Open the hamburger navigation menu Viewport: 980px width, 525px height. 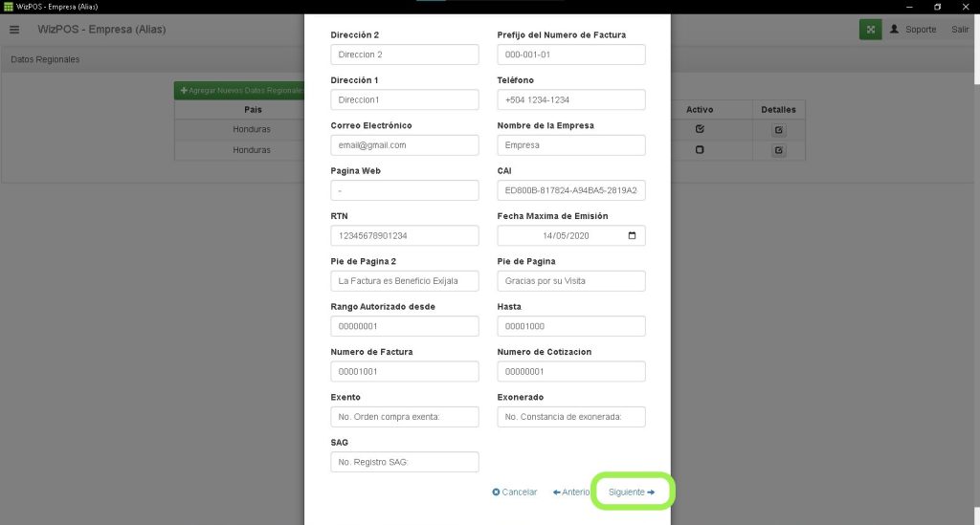(x=14, y=30)
